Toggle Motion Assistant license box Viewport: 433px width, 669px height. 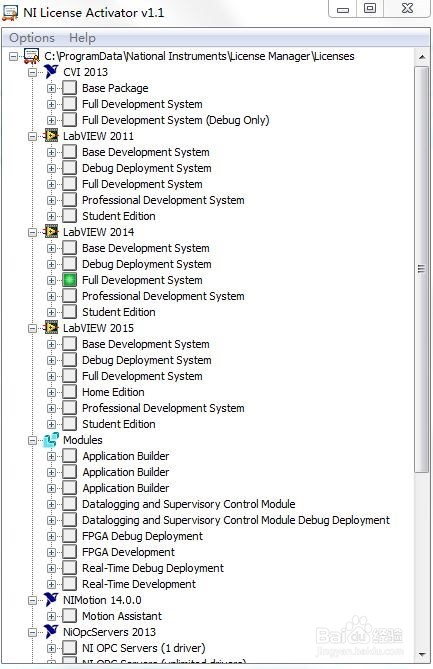tap(70, 616)
